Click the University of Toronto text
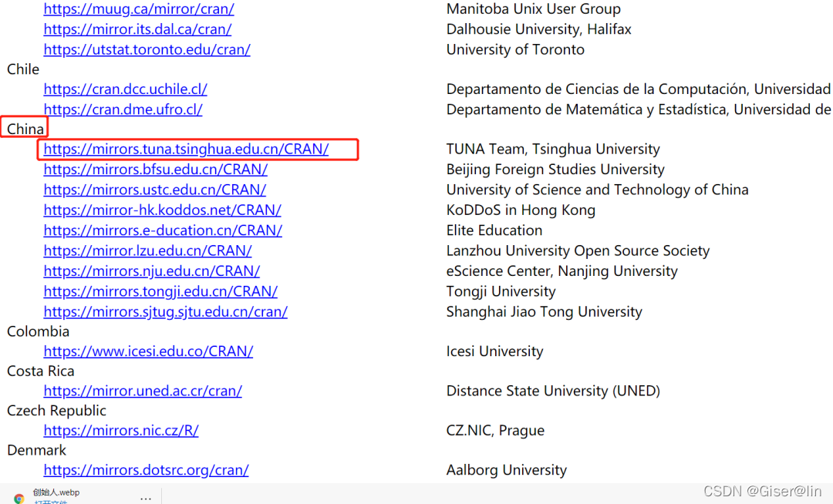This screenshot has height=504, width=833. pos(515,49)
